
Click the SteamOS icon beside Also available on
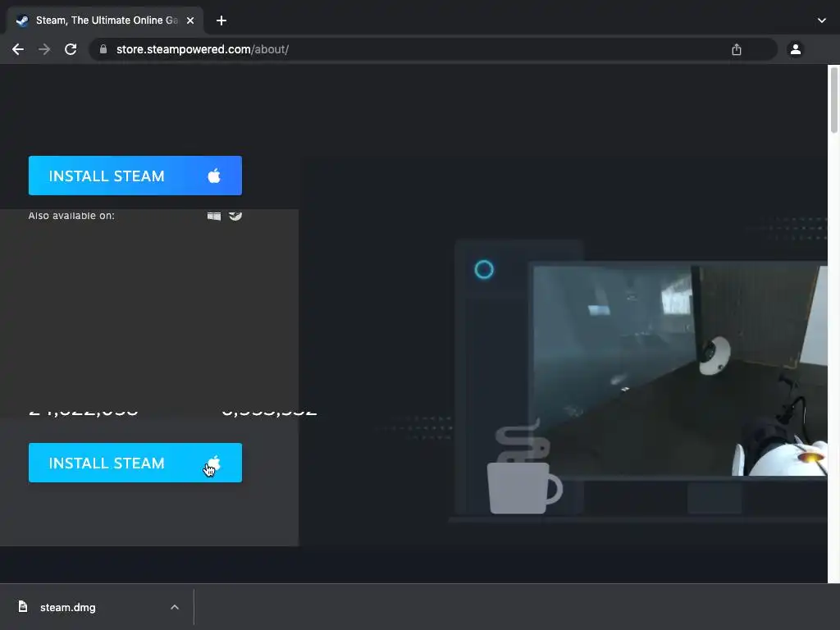point(235,216)
